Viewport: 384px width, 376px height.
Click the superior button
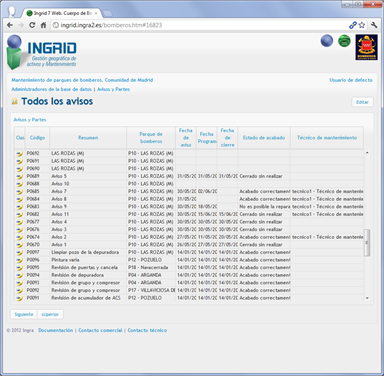tap(50, 314)
